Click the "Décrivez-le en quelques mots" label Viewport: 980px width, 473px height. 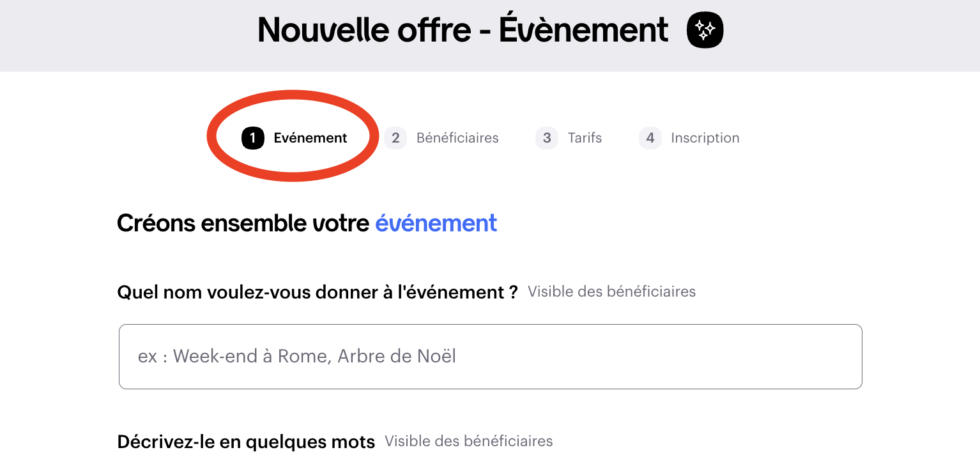pyautogui.click(x=246, y=442)
